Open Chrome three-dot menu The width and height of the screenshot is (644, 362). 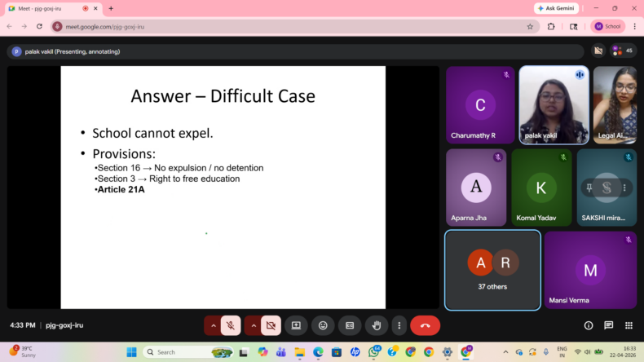tap(634, 26)
